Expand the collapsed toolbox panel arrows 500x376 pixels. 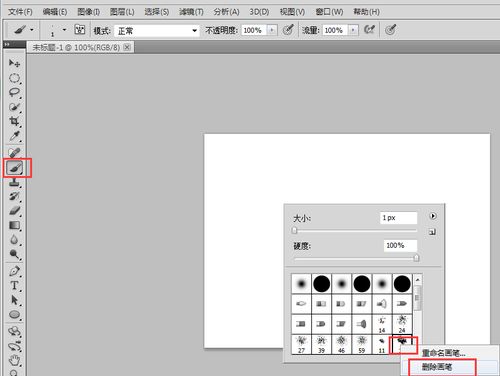pyautogui.click(x=7, y=44)
